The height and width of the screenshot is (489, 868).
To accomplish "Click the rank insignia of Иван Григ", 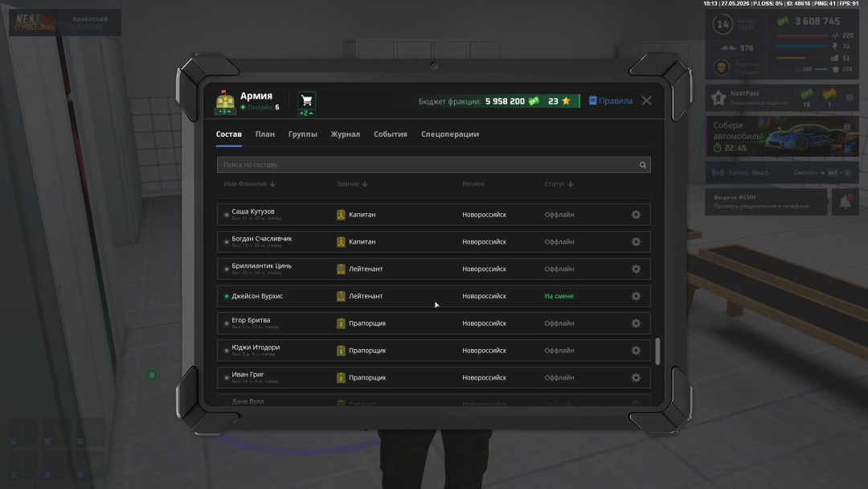I will pyautogui.click(x=341, y=377).
